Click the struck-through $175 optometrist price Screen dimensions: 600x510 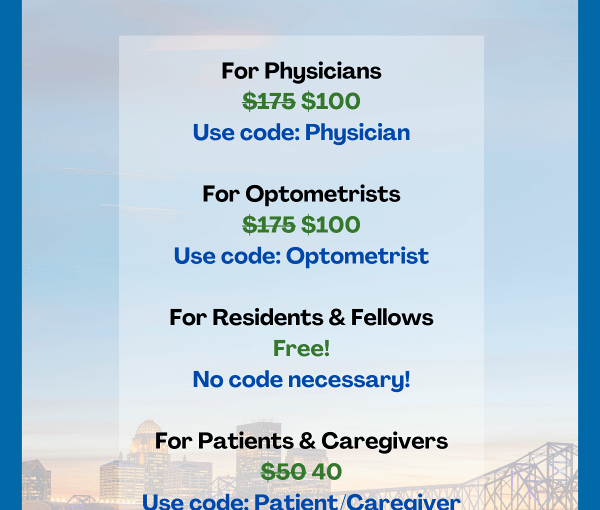269,225
